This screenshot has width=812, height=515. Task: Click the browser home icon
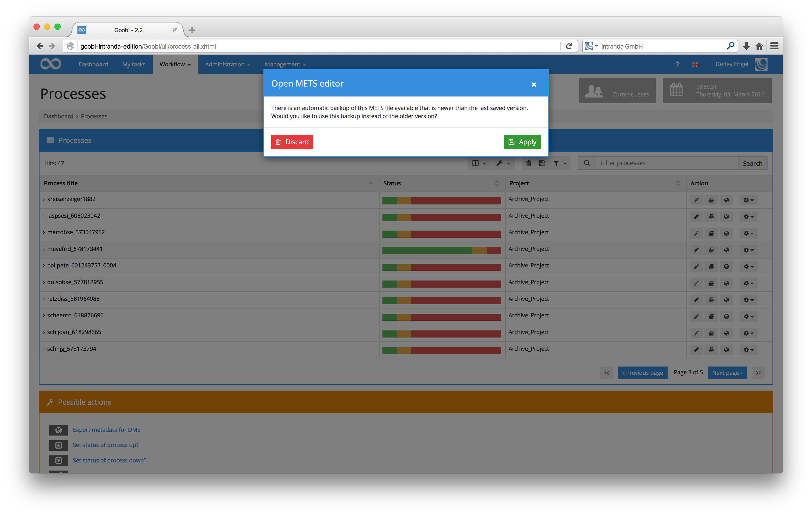(759, 46)
